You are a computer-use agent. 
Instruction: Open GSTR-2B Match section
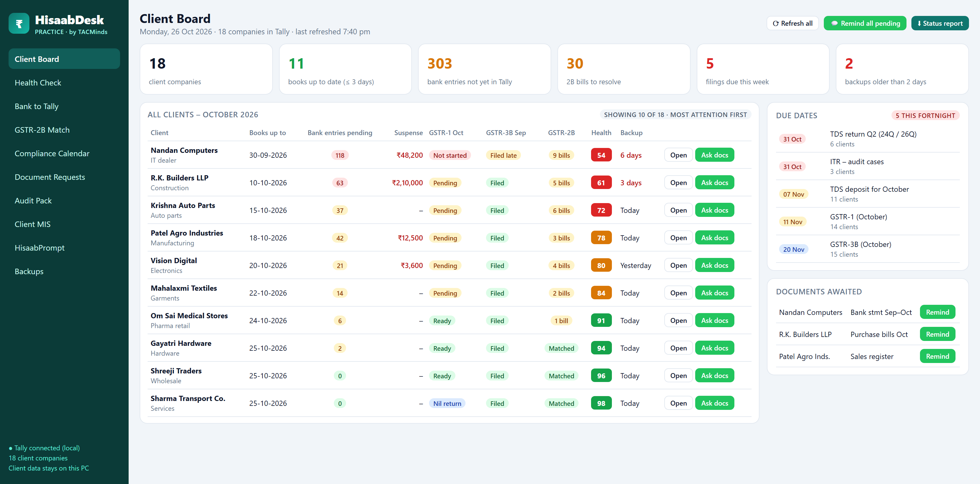[x=64, y=130]
